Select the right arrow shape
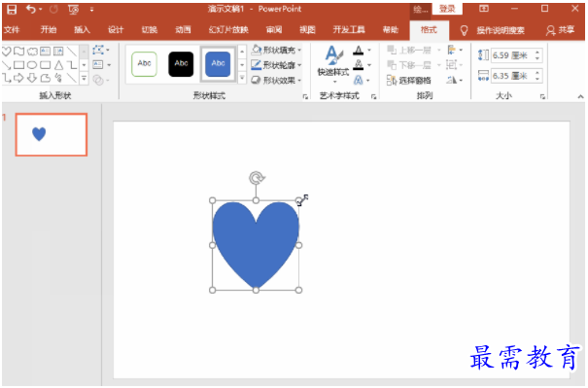The image size is (588, 388). 19,78
